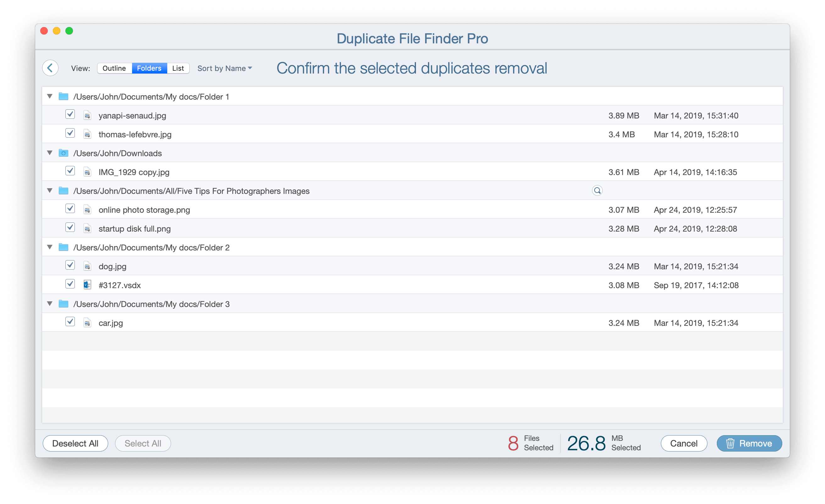
Task: Disable checkbox for startup disk full.png
Action: pyautogui.click(x=69, y=228)
